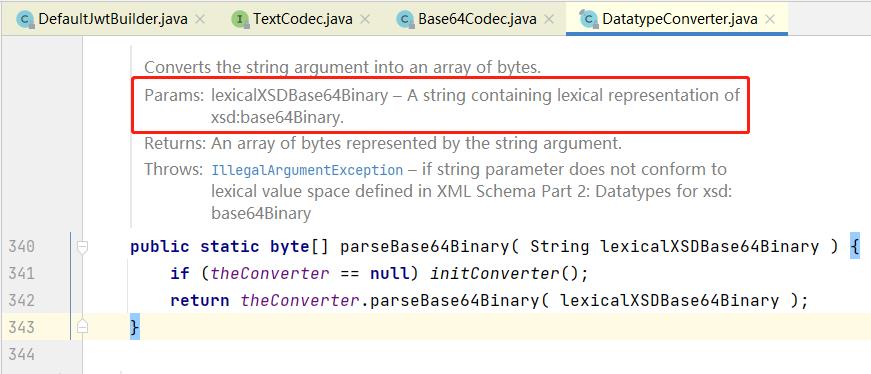
Task: Click line number 341 in the gutter
Action: tap(21, 273)
